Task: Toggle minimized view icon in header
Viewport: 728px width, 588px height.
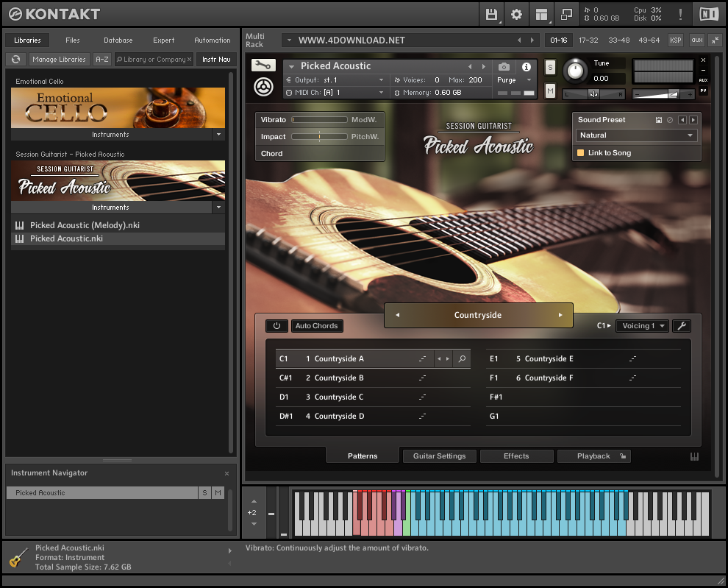Action: (x=566, y=15)
